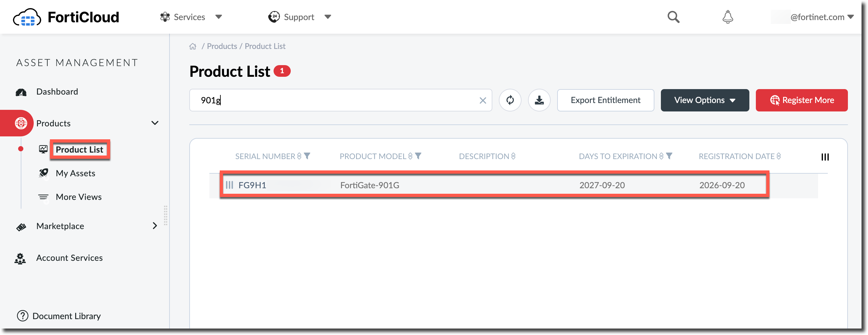Filter by Product Model funnel icon

tap(418, 156)
